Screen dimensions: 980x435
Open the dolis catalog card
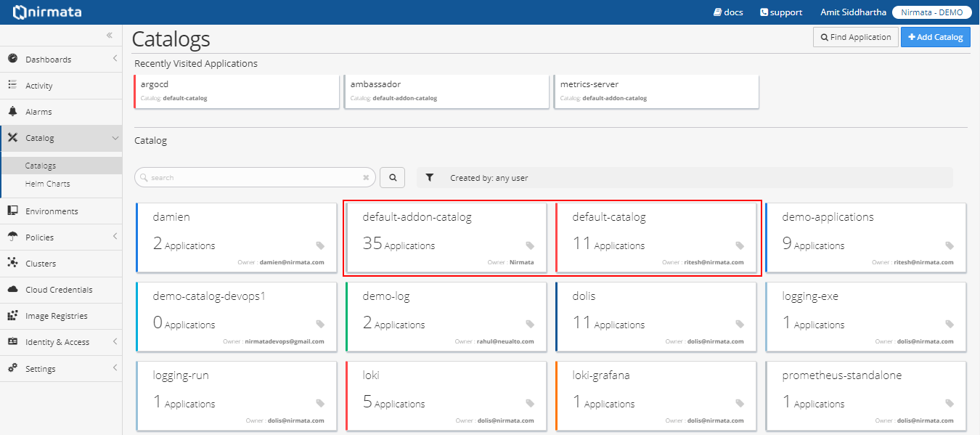pos(656,317)
